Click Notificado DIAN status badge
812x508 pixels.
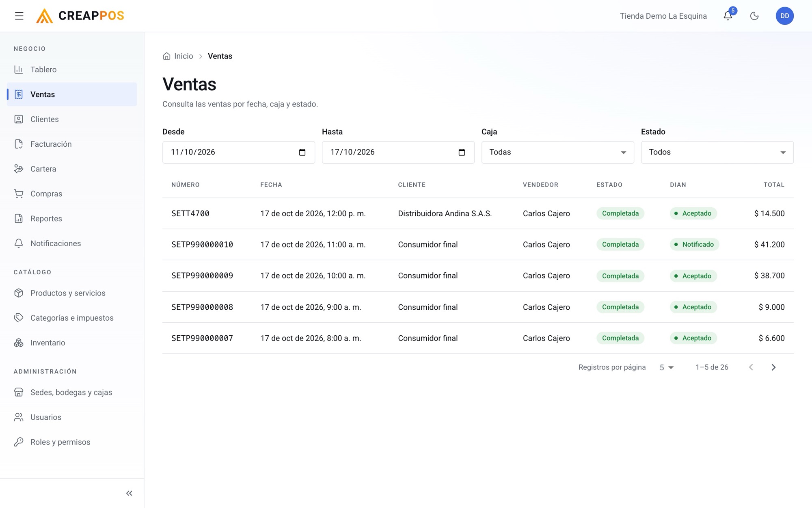[694, 245]
